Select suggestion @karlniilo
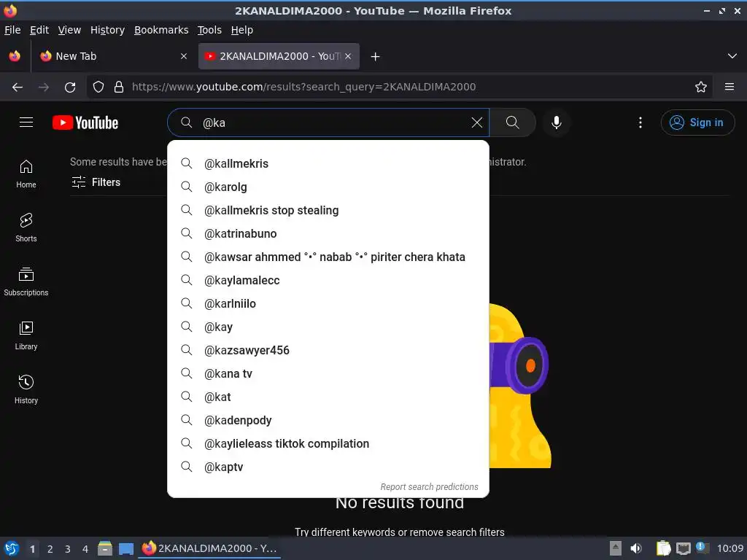Viewport: 747px width, 560px height. pyautogui.click(x=328, y=303)
